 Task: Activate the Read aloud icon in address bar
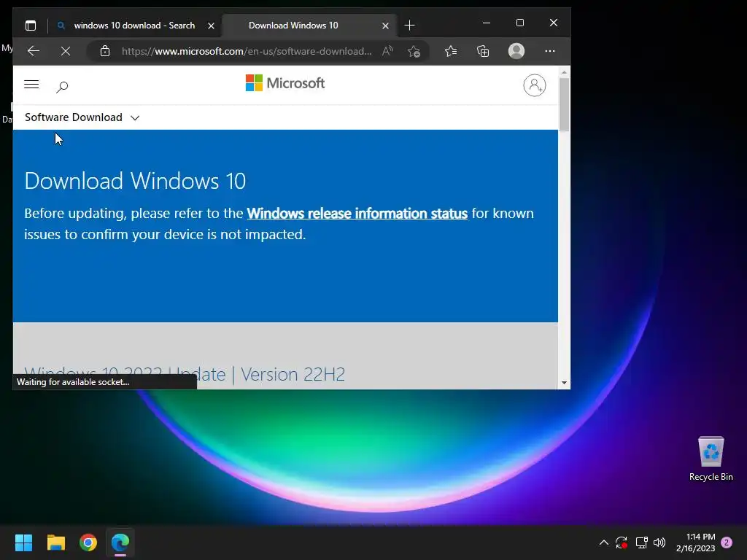[388, 51]
